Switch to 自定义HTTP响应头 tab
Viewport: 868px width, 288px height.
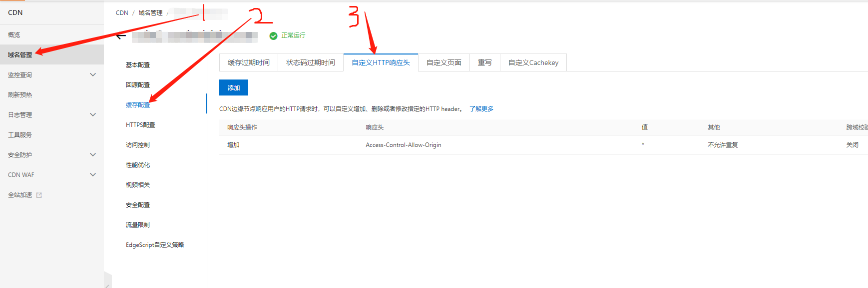(381, 62)
